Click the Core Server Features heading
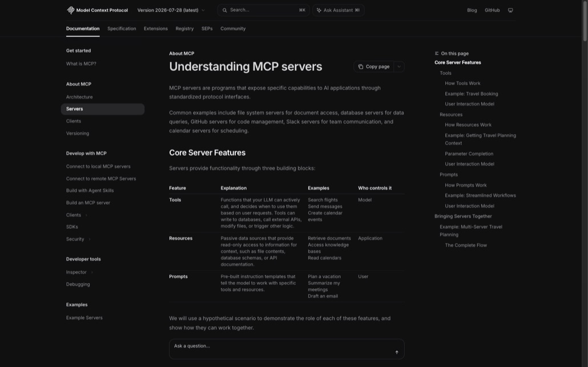Screen dimensions: 588x367 (x=207, y=152)
